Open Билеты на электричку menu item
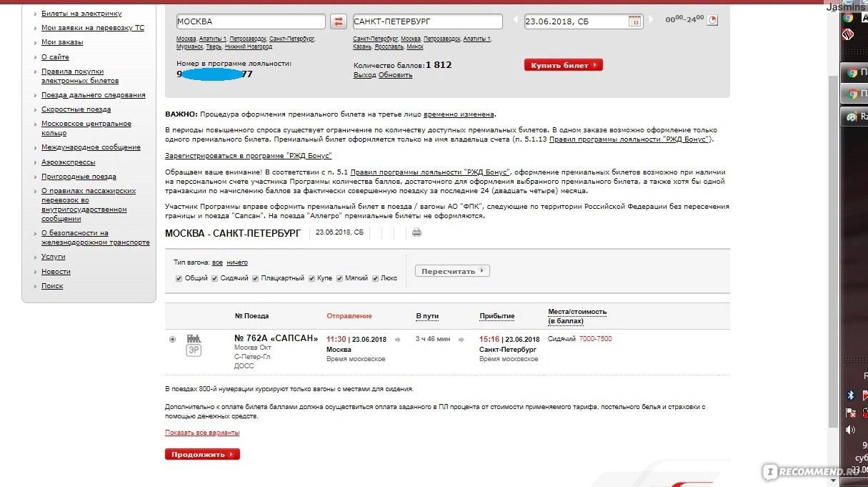This screenshot has width=868, height=487. coord(81,14)
